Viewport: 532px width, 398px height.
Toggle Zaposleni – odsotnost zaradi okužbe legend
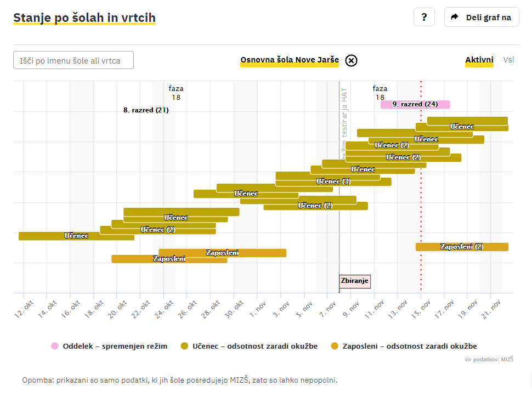click(x=409, y=346)
